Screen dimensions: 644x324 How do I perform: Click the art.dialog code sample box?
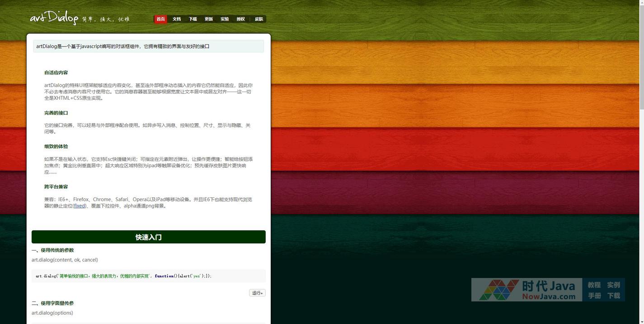coord(148,276)
